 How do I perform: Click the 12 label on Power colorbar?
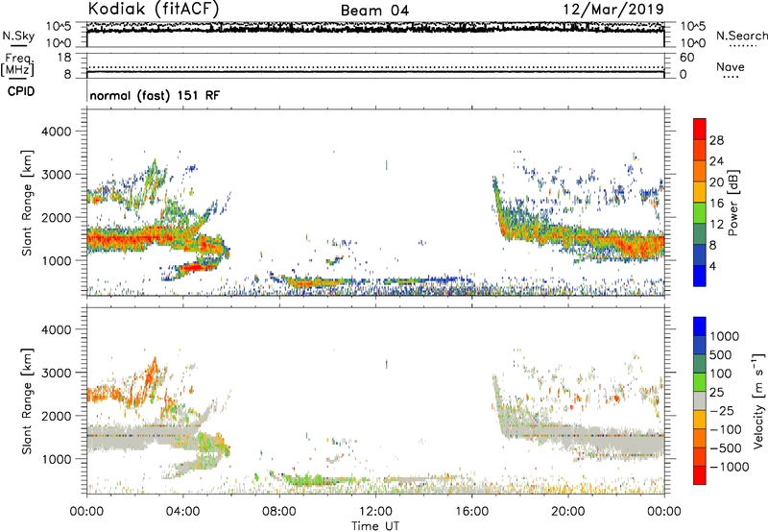[x=716, y=225]
